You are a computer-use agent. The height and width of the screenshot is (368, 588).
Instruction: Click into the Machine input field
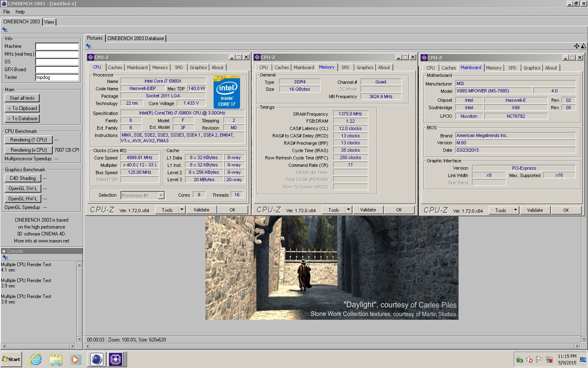(x=57, y=46)
